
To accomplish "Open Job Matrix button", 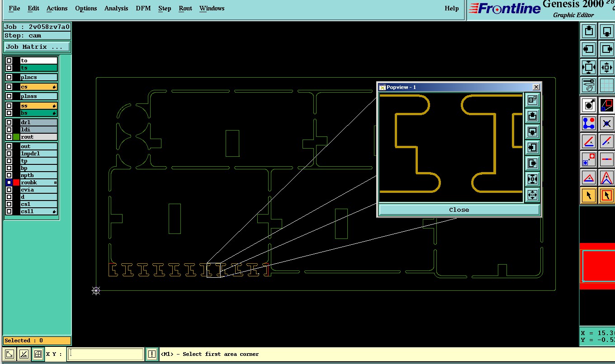I will (37, 47).
